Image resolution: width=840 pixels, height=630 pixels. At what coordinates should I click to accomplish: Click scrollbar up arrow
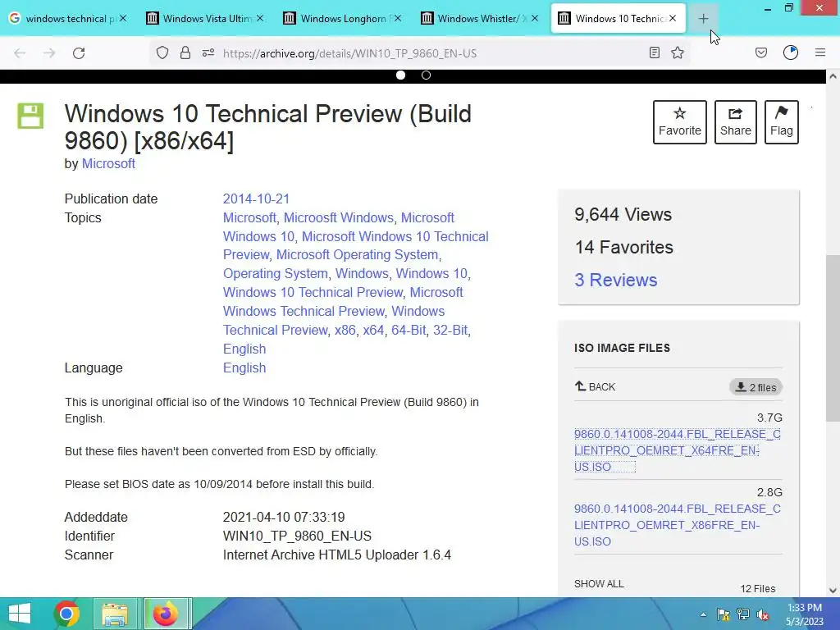point(833,76)
